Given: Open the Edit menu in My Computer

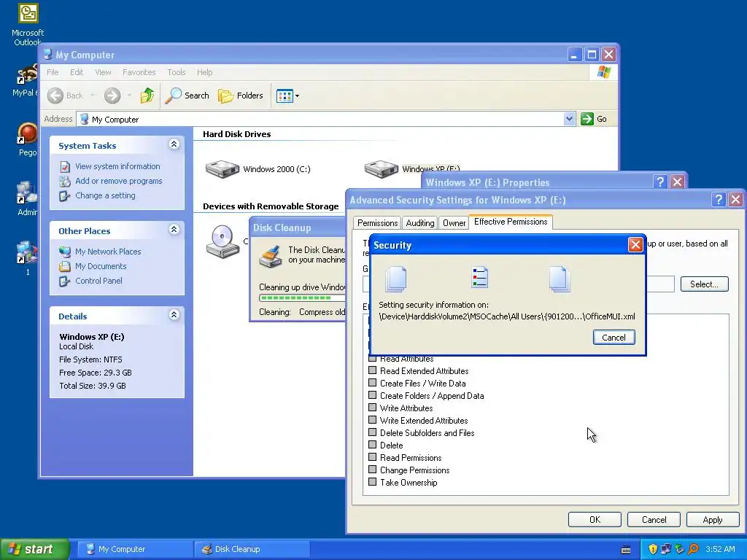Looking at the screenshot, I should coord(76,72).
